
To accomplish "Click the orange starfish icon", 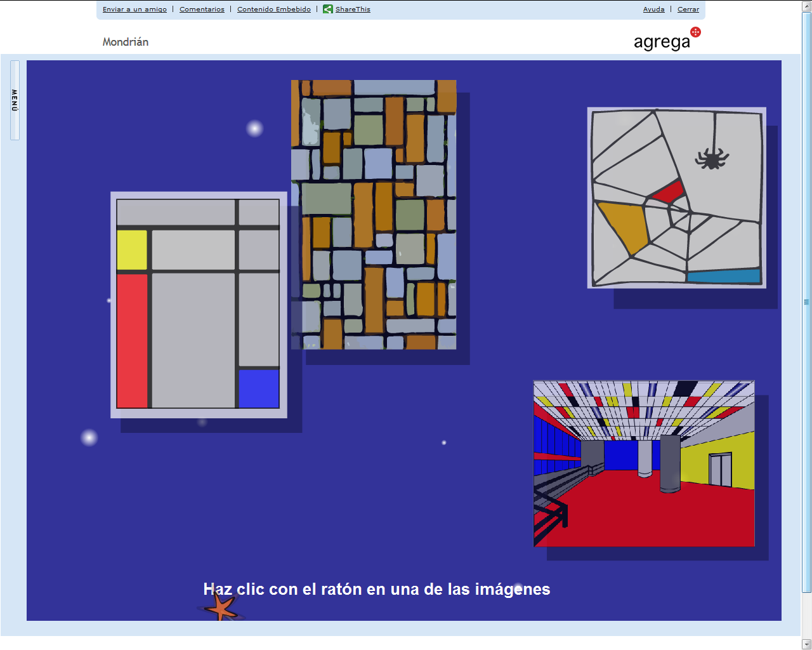I will pyautogui.click(x=220, y=607).
